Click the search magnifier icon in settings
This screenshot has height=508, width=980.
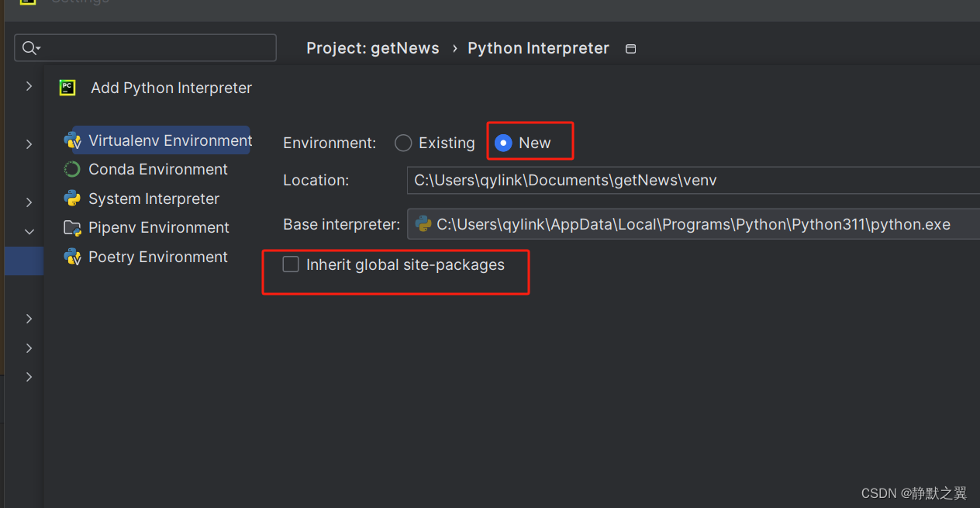[29, 48]
